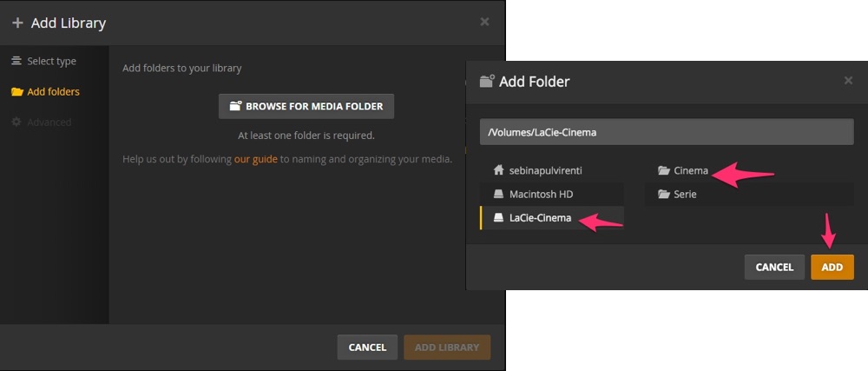Open the Advanced section in sidebar
Viewport: 868px width, 371px height.
click(x=49, y=123)
